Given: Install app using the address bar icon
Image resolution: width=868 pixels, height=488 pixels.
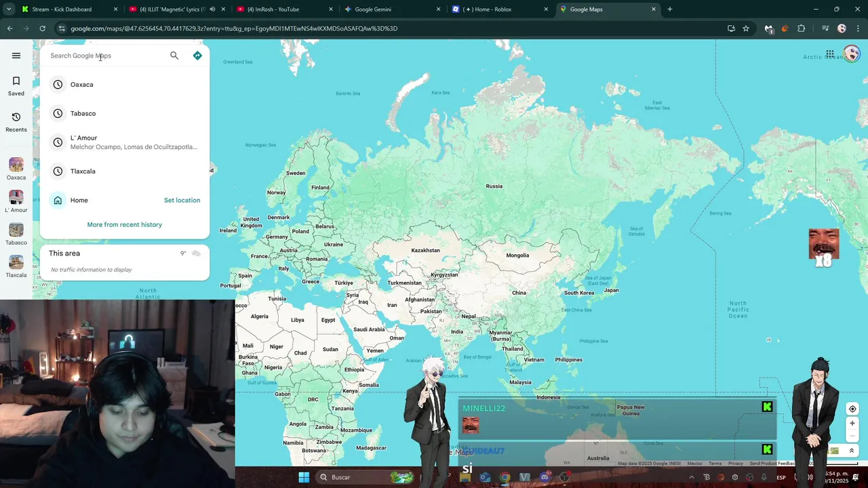Looking at the screenshot, I should (731, 28).
